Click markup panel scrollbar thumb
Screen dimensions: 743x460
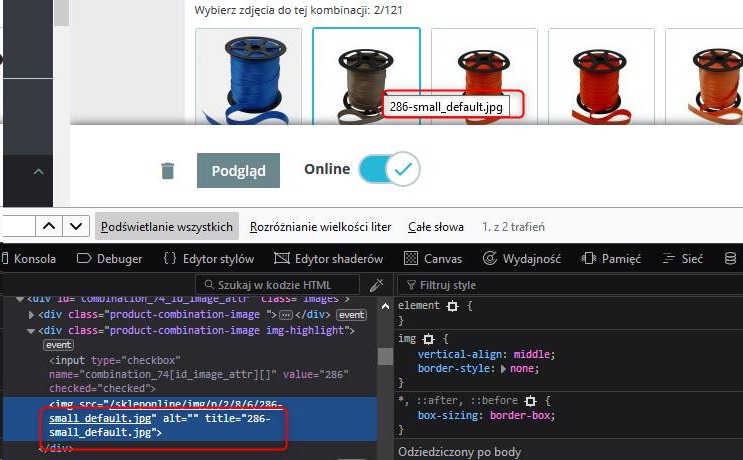pyautogui.click(x=386, y=356)
